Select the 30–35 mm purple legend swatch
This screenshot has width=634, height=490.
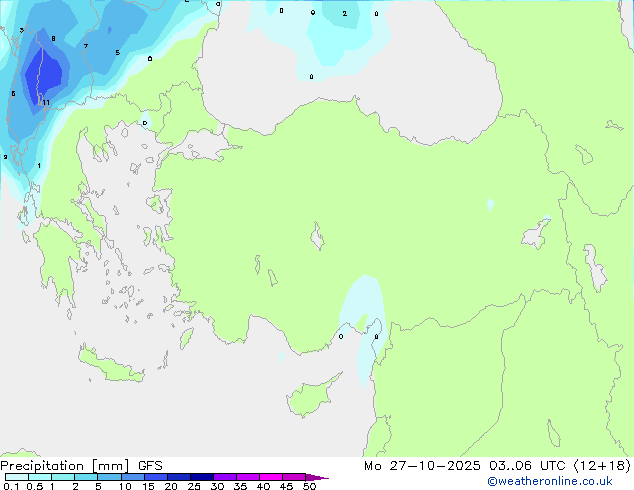click(x=225, y=477)
